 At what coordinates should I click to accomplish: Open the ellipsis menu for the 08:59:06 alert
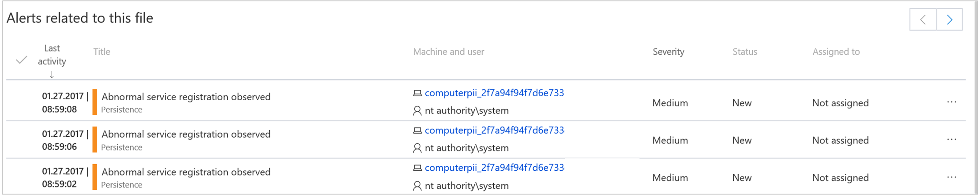point(951,140)
